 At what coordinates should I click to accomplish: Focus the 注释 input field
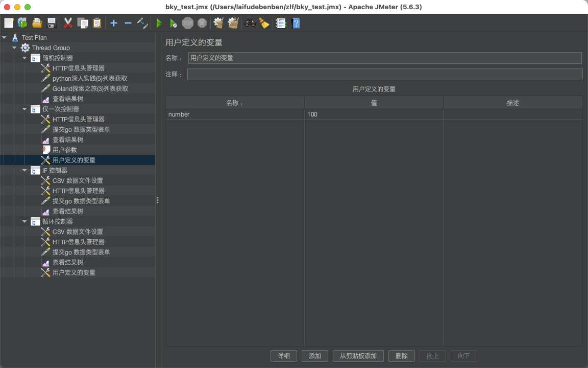(385, 74)
